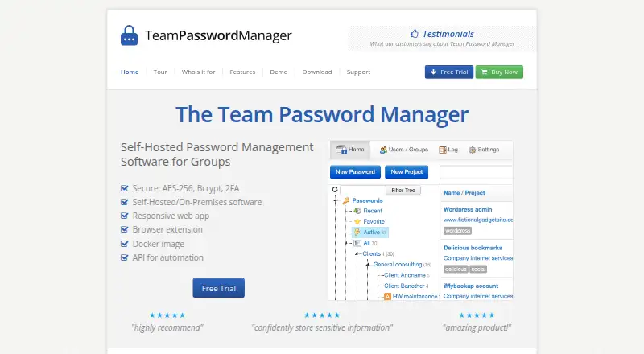The width and height of the screenshot is (644, 354).
Task: Click the checkmark beside Self-Hosted/On-Premises software
Action: (125, 202)
